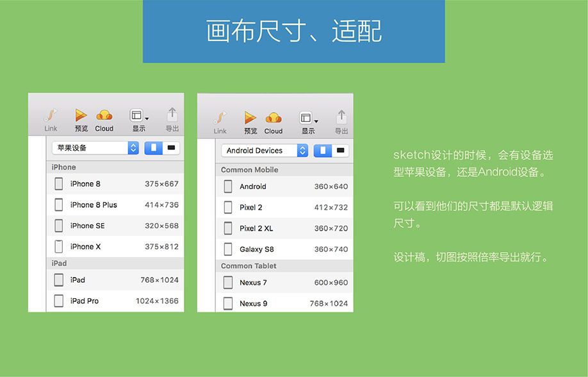Image resolution: width=588 pixels, height=377 pixels.
Task: Choose the Pixel 2 412×732 preset
Action: 284,207
